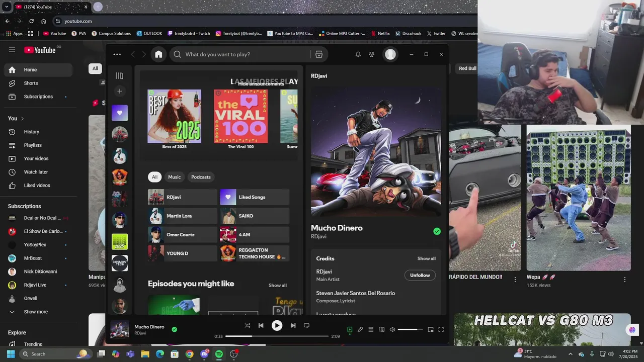Expand Show more subscriptions

coord(38,312)
